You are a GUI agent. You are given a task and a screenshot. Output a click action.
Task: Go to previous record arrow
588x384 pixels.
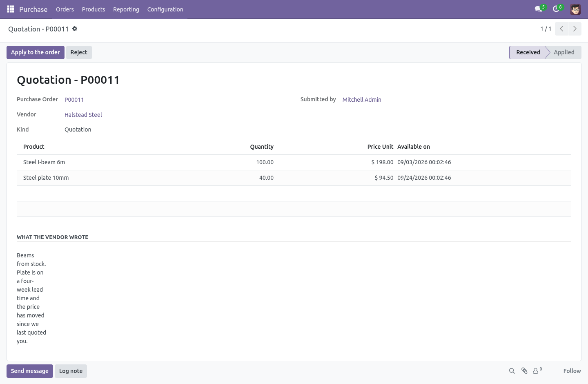561,29
